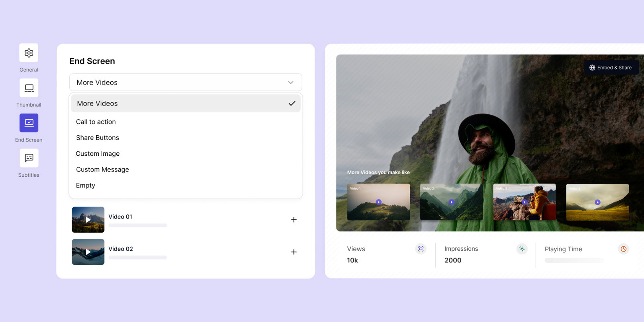
Task: Click the Views scan icon
Action: 421,249
